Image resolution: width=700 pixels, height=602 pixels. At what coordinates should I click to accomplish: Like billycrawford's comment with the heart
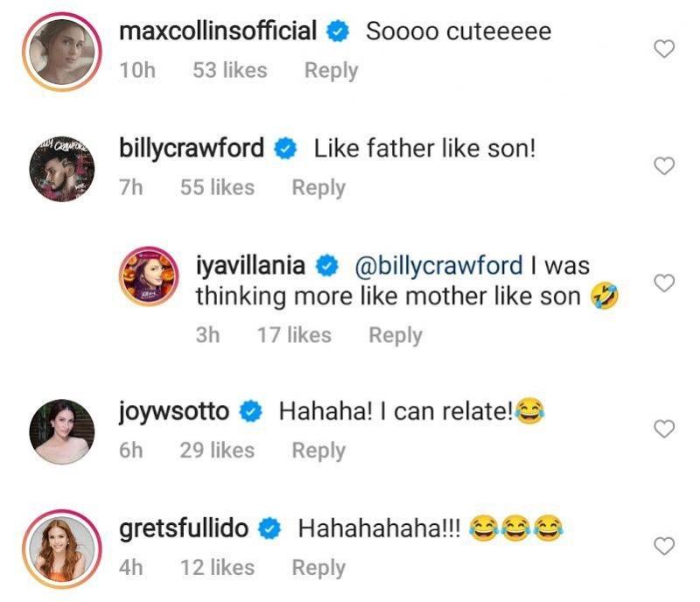click(665, 166)
